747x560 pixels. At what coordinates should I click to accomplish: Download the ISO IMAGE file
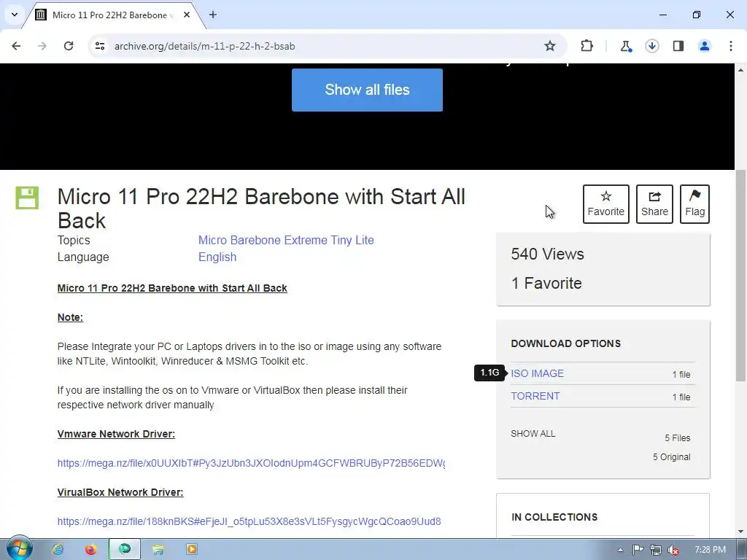538,373
